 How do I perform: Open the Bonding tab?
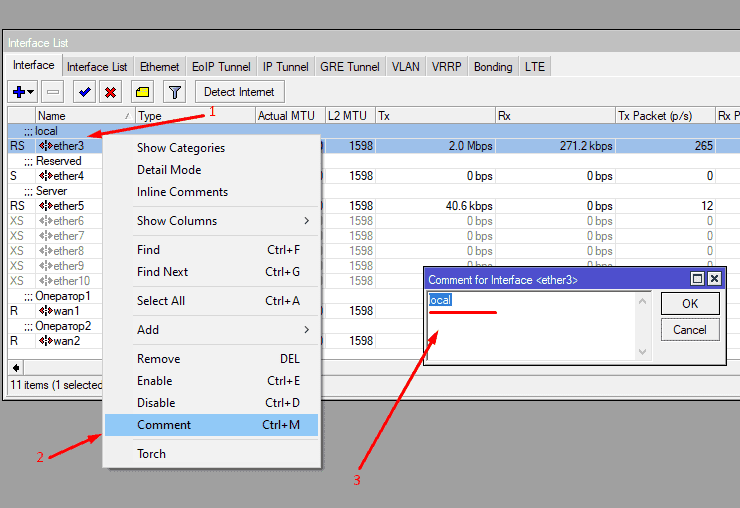[x=493, y=67]
